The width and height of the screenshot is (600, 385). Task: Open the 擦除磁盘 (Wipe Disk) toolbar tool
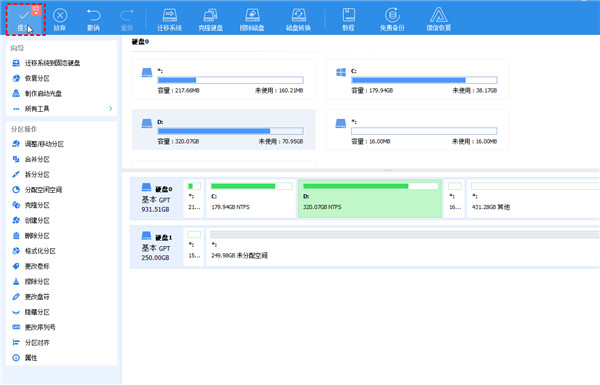pyautogui.click(x=252, y=19)
